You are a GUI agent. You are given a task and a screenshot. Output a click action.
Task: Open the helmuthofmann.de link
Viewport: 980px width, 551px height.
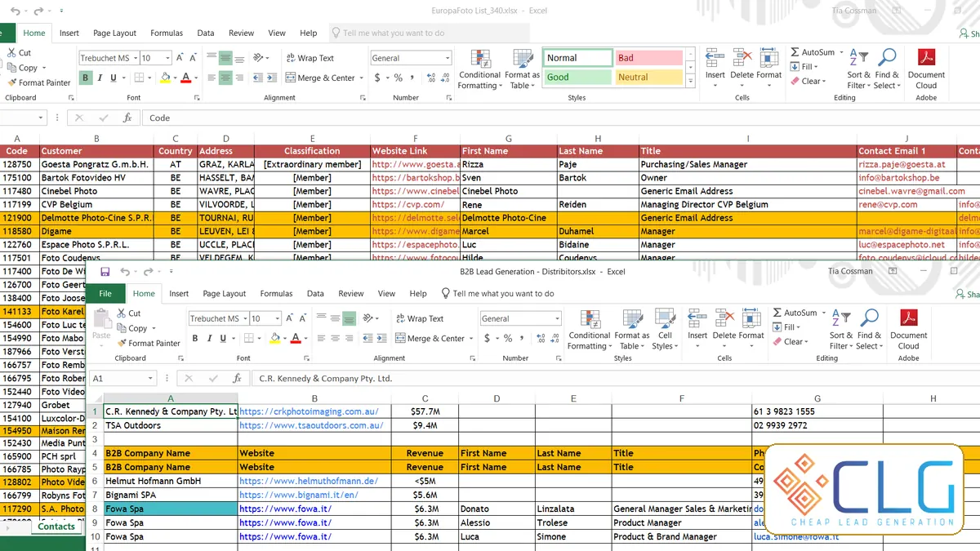[309, 481]
